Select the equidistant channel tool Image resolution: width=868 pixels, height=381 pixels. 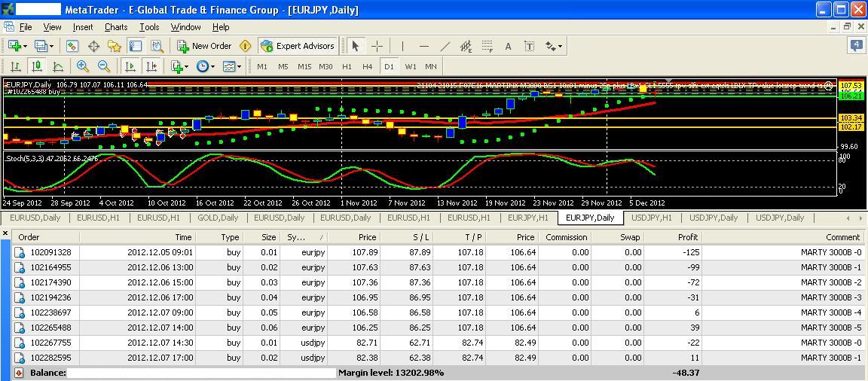pos(466,46)
